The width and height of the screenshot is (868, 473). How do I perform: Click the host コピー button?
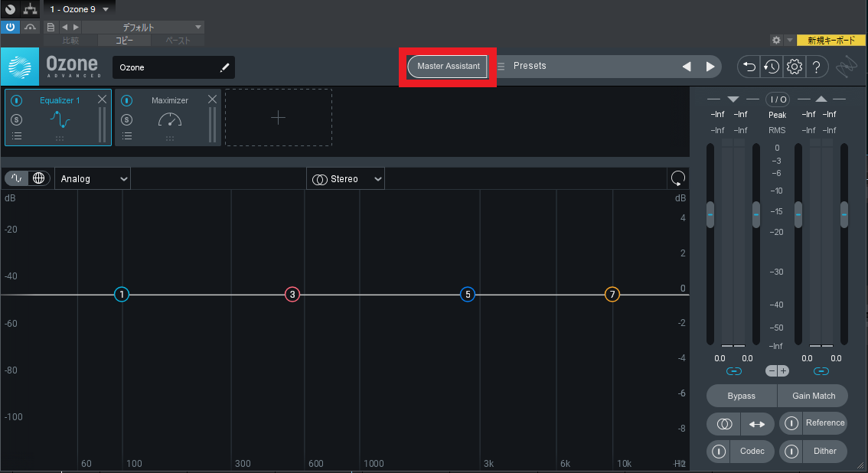point(124,41)
